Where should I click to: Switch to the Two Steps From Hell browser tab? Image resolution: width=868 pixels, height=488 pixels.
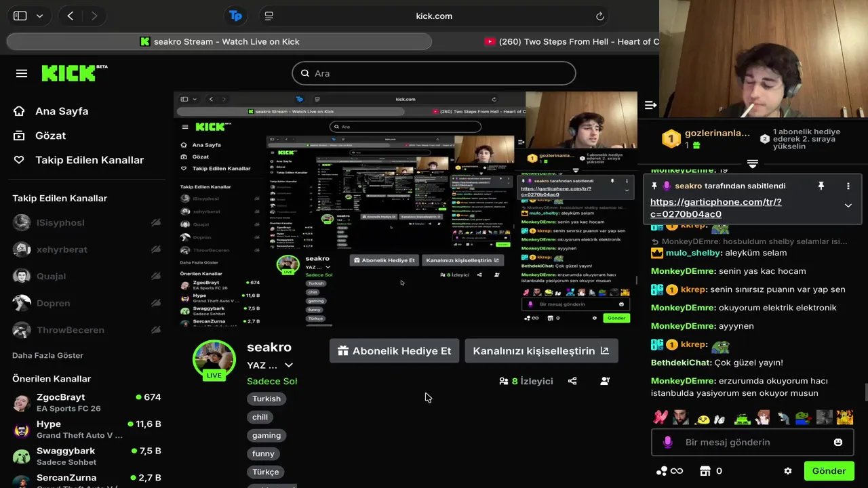click(571, 41)
